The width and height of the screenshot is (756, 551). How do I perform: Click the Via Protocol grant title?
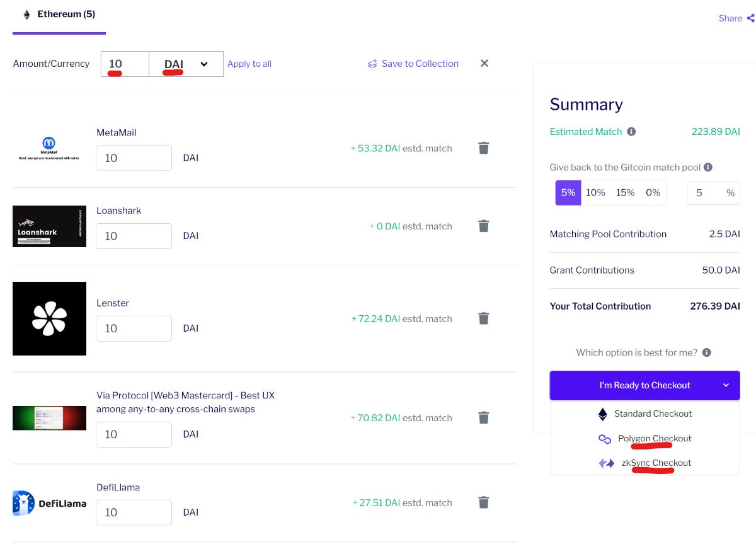(185, 402)
